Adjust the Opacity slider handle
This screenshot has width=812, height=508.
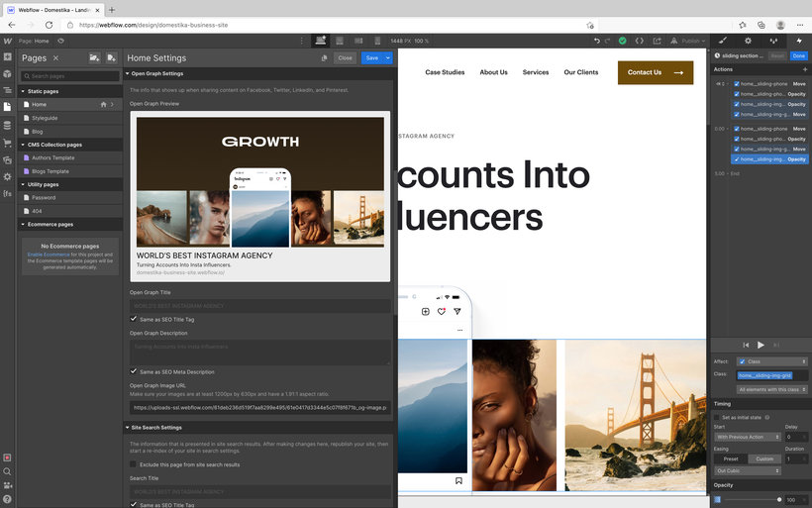(x=779, y=500)
